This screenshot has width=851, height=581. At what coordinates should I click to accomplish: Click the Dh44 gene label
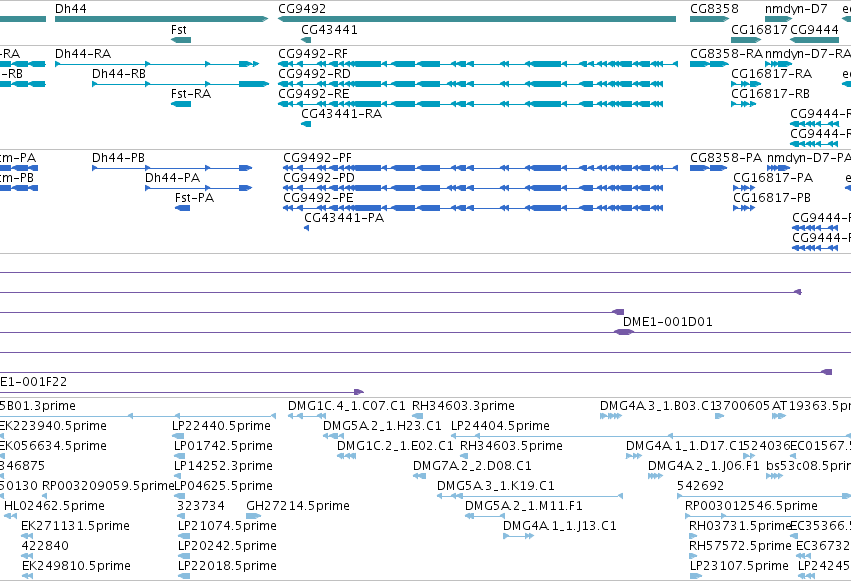pos(71,9)
